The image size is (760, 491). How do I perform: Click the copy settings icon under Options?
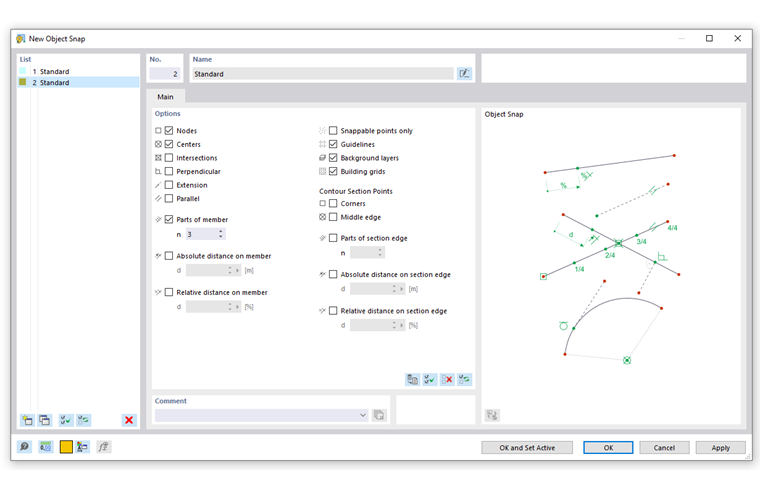pos(412,380)
